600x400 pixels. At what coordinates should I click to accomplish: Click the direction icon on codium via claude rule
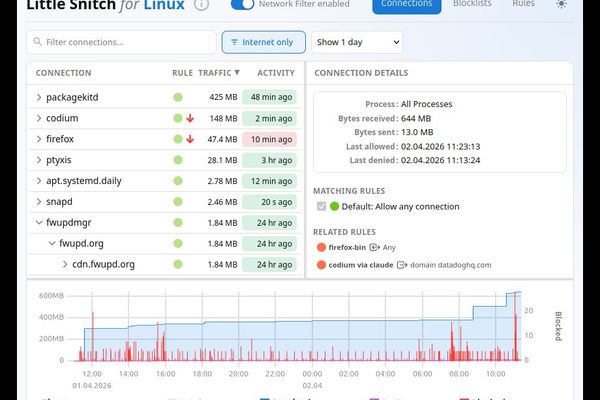click(402, 265)
